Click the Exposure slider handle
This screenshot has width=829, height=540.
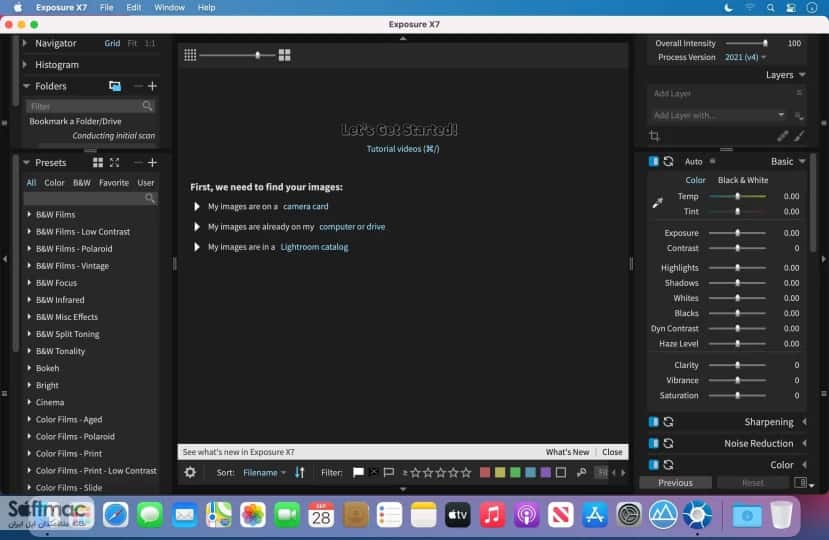pyautogui.click(x=738, y=233)
